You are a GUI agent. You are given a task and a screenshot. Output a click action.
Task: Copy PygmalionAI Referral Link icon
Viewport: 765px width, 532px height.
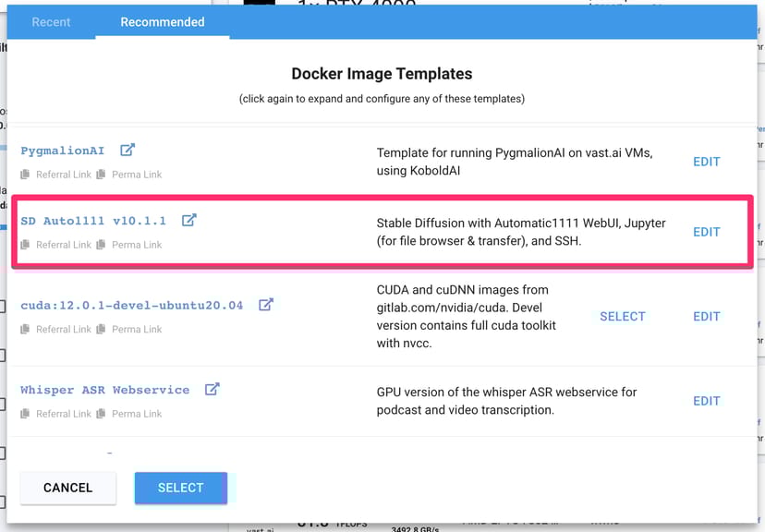tap(26, 175)
